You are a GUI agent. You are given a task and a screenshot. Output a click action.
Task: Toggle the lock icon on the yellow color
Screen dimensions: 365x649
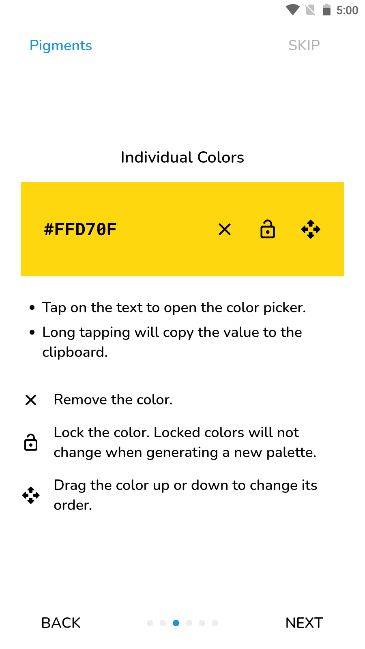268,229
